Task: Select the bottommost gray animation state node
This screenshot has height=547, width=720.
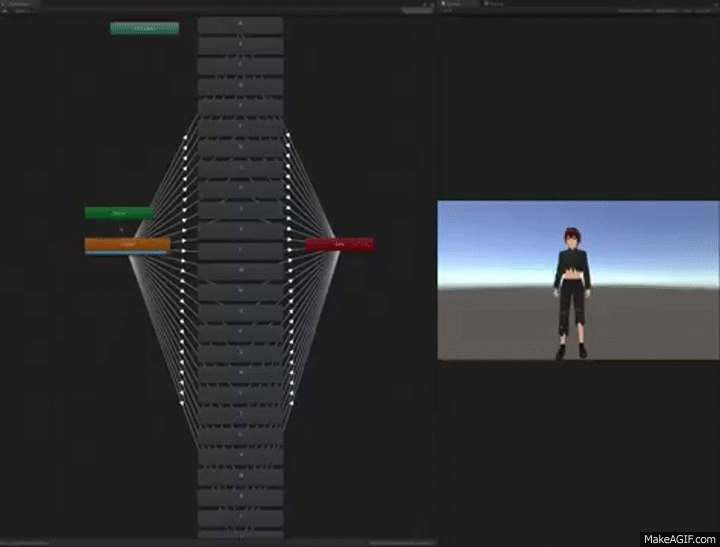Action: [x=240, y=520]
